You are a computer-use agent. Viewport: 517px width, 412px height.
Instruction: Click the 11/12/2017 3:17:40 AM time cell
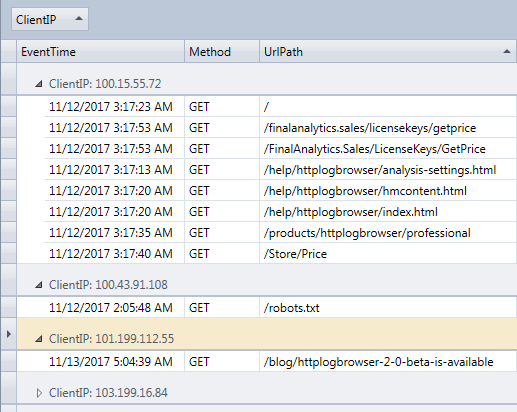tap(114, 254)
